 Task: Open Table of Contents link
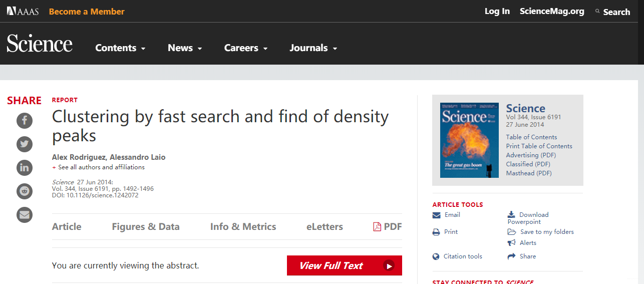coord(531,137)
